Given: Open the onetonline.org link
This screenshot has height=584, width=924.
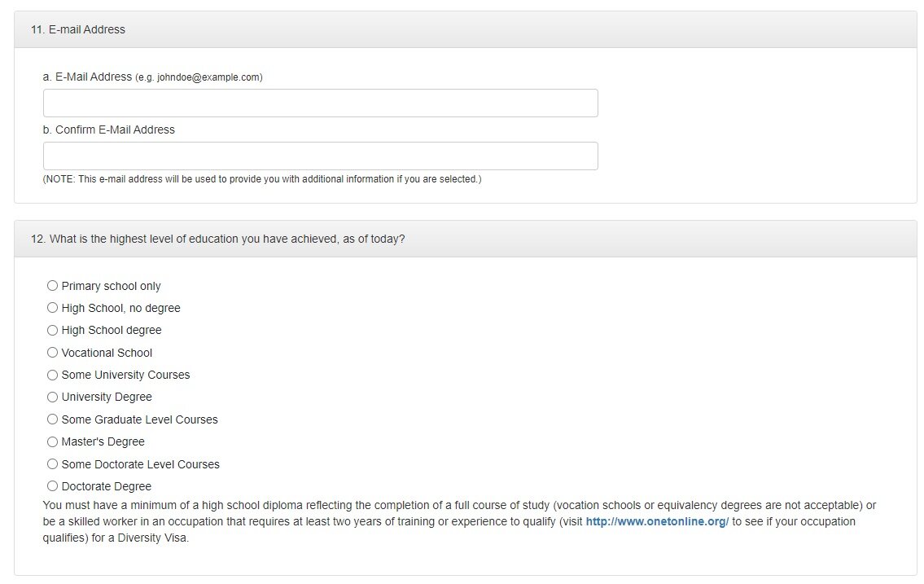Looking at the screenshot, I should 657,521.
